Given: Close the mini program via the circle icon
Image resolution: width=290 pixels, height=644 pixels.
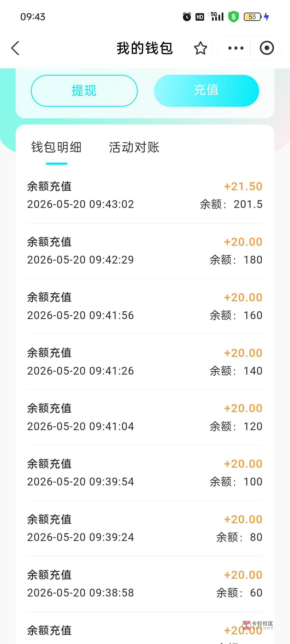Looking at the screenshot, I should pos(267,48).
